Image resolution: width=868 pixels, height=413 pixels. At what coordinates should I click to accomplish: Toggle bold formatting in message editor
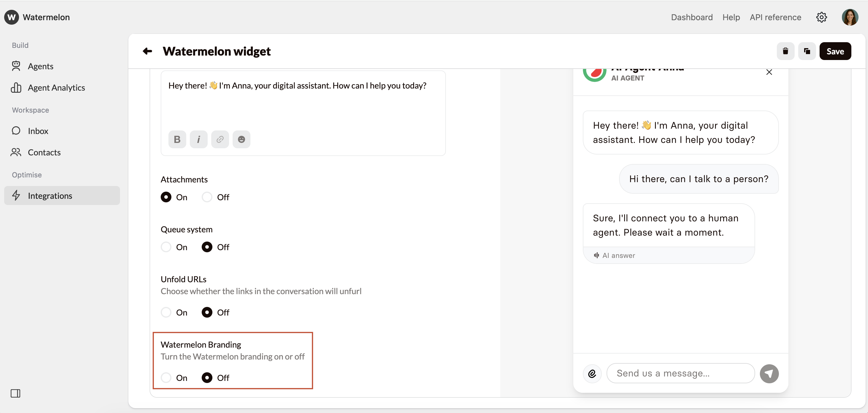pyautogui.click(x=177, y=139)
